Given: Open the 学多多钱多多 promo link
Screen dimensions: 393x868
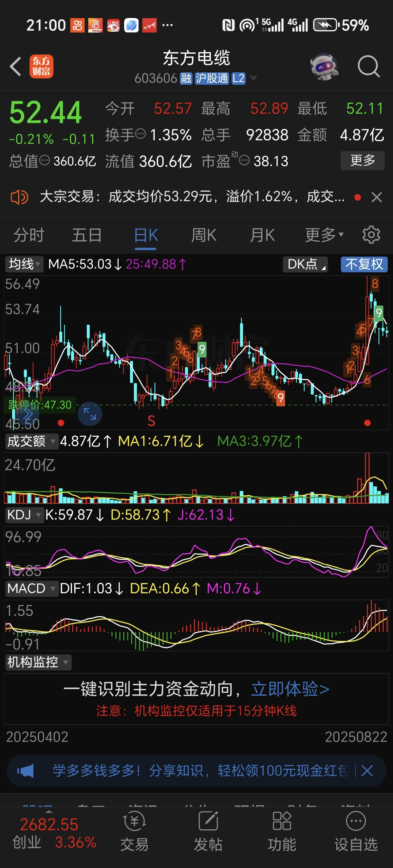Looking at the screenshot, I should pos(200,770).
